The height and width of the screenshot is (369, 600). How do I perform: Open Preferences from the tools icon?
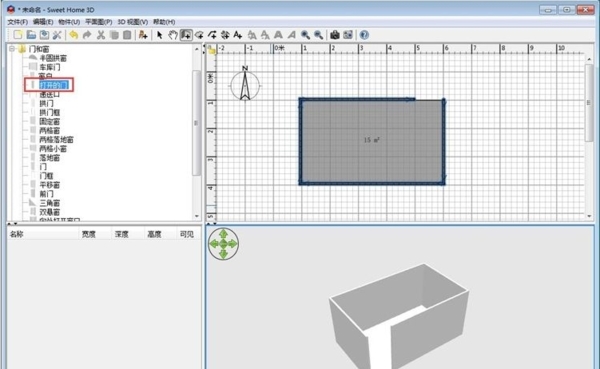(x=57, y=35)
